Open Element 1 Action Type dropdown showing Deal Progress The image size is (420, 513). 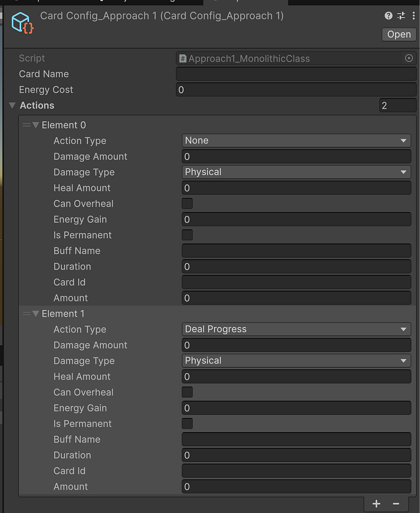pyautogui.click(x=296, y=329)
